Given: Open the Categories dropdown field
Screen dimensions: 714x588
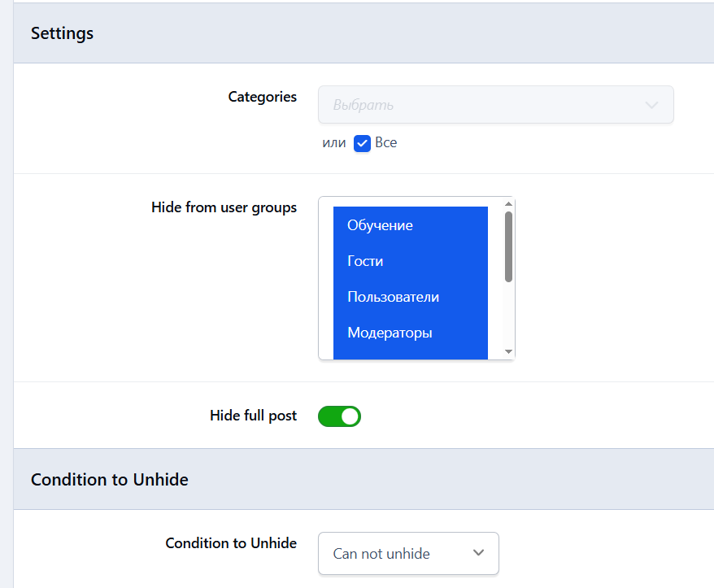Looking at the screenshot, I should (495, 105).
